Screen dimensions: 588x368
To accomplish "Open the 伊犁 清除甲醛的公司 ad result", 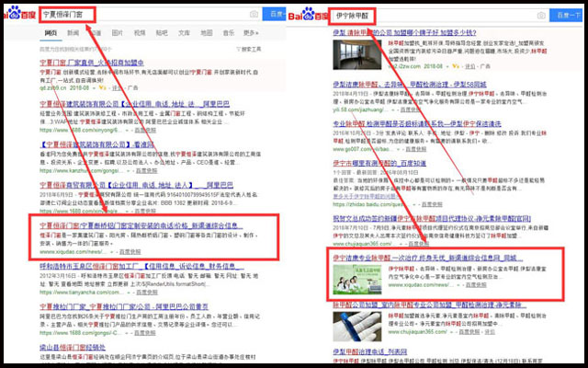I will 404,33.
